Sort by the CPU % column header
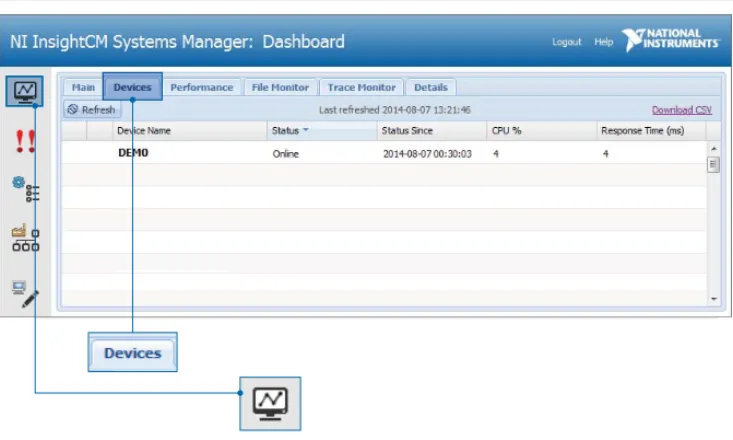Image resolution: width=733 pixels, height=440 pixels. point(541,130)
